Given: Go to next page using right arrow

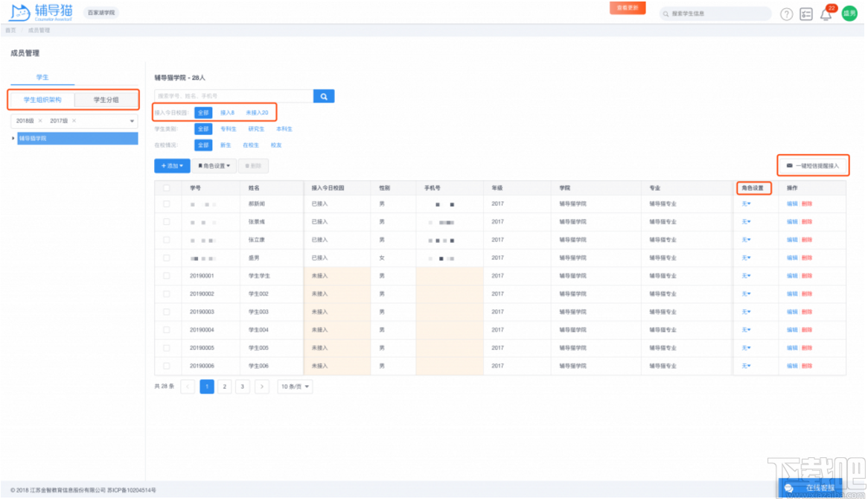Looking at the screenshot, I should 261,387.
